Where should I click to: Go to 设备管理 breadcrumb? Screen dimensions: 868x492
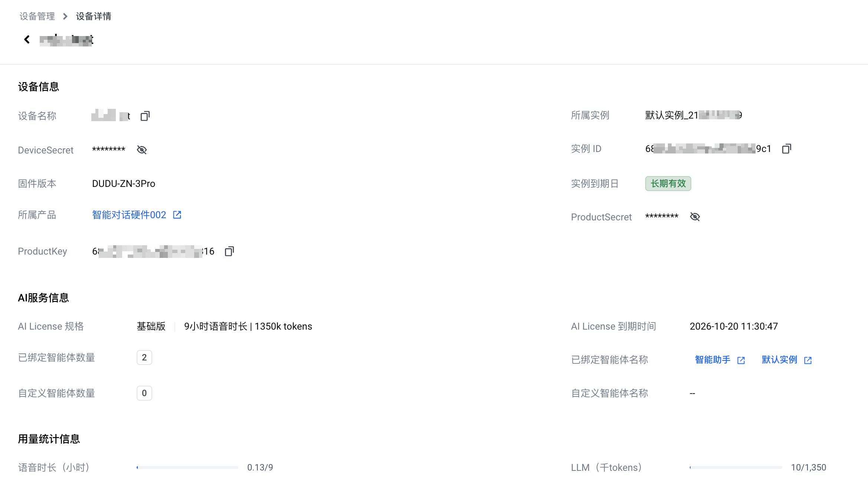coord(37,16)
